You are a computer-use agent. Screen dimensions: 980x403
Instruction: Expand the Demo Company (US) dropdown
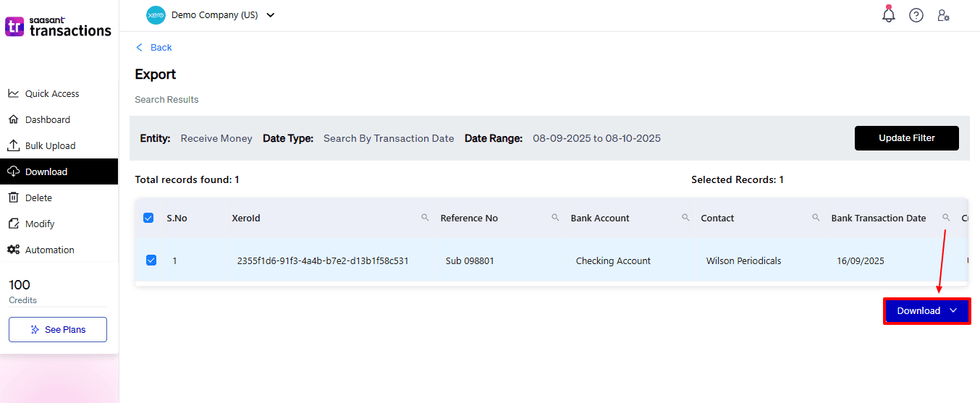click(271, 15)
